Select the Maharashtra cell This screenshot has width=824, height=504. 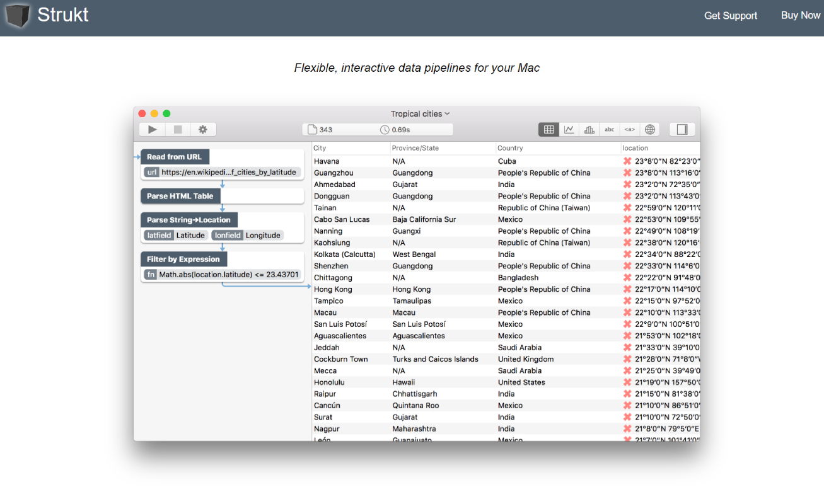[x=414, y=429]
